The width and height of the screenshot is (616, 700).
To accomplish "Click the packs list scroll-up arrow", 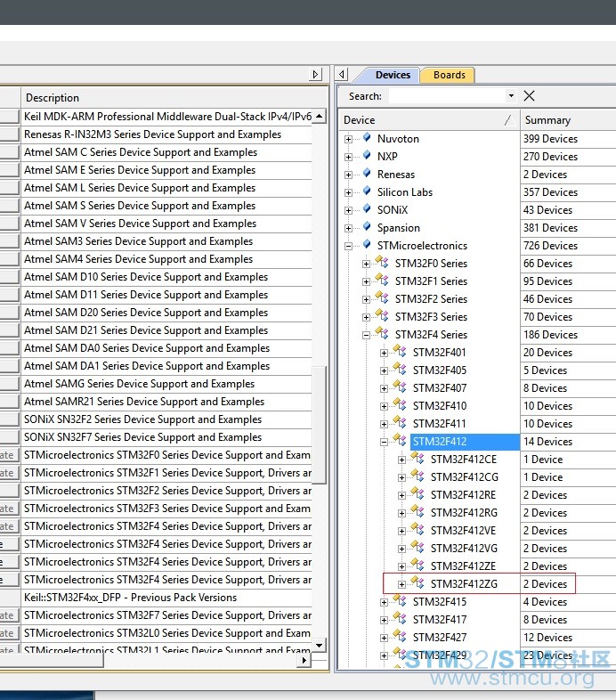I will 320,116.
